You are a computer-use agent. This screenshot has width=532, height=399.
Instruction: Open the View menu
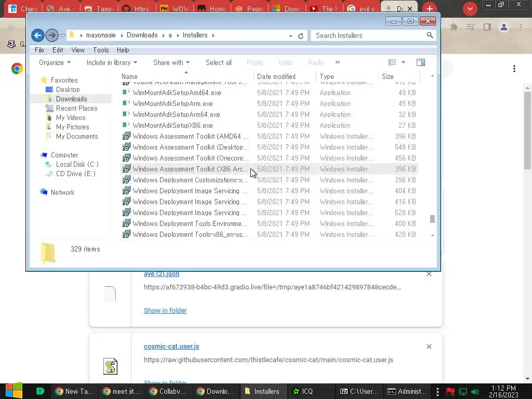(78, 50)
